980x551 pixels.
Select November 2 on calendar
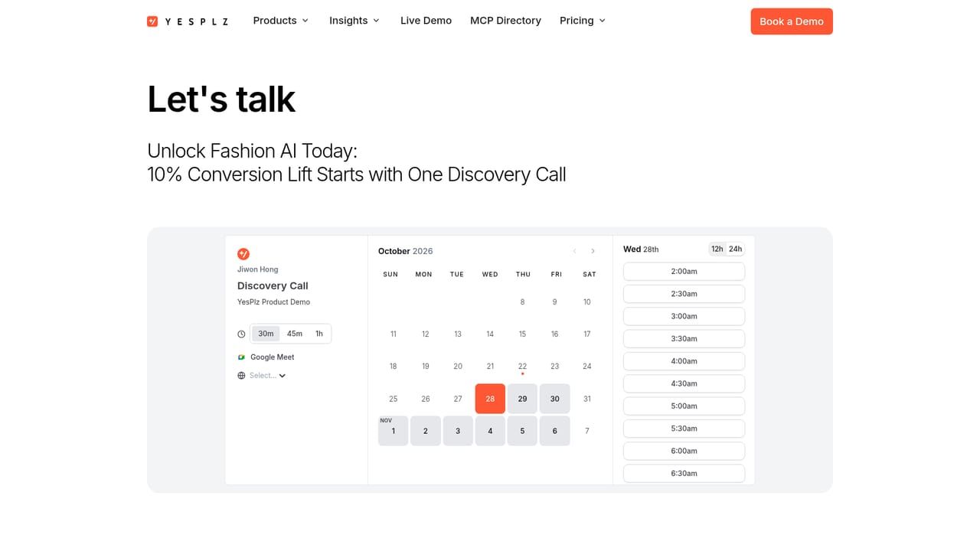[426, 431]
